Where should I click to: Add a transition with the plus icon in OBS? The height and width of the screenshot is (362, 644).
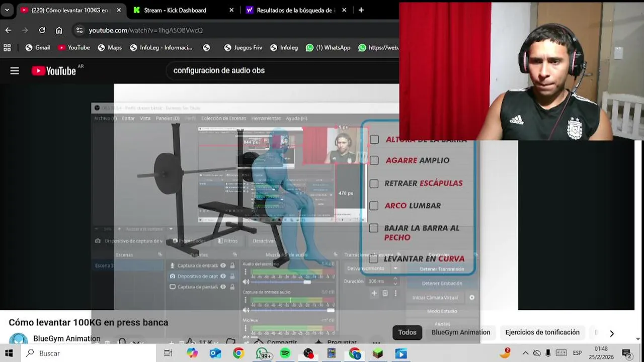click(374, 293)
